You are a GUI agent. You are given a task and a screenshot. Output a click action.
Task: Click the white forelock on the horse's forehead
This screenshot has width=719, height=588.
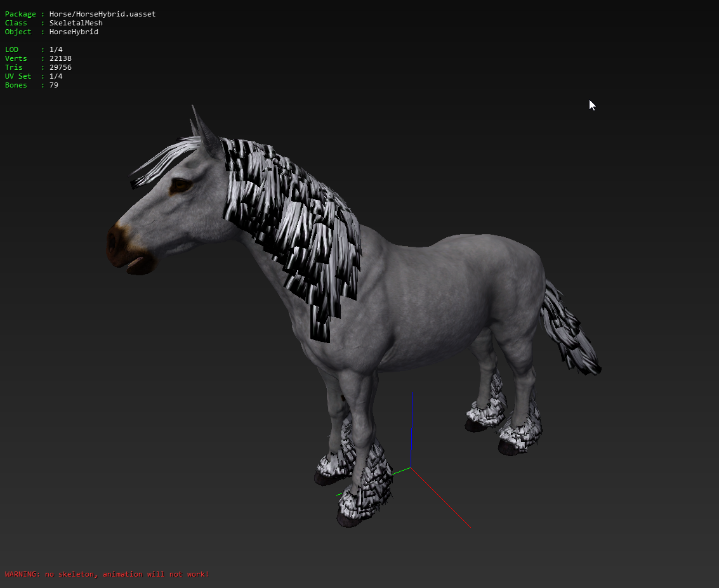(162, 163)
